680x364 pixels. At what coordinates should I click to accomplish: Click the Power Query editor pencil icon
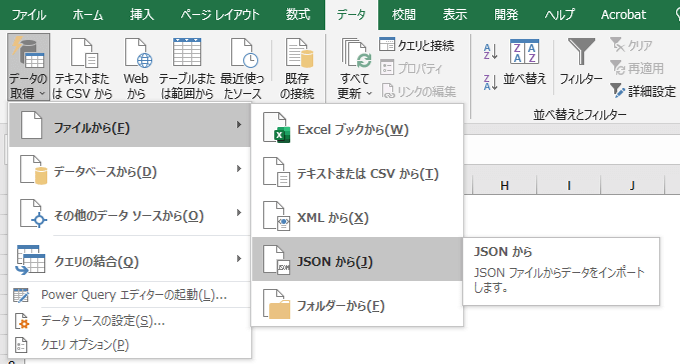21,295
